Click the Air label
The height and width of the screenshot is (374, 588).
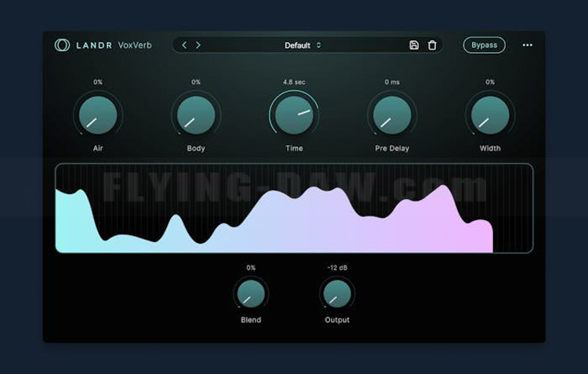pos(98,148)
